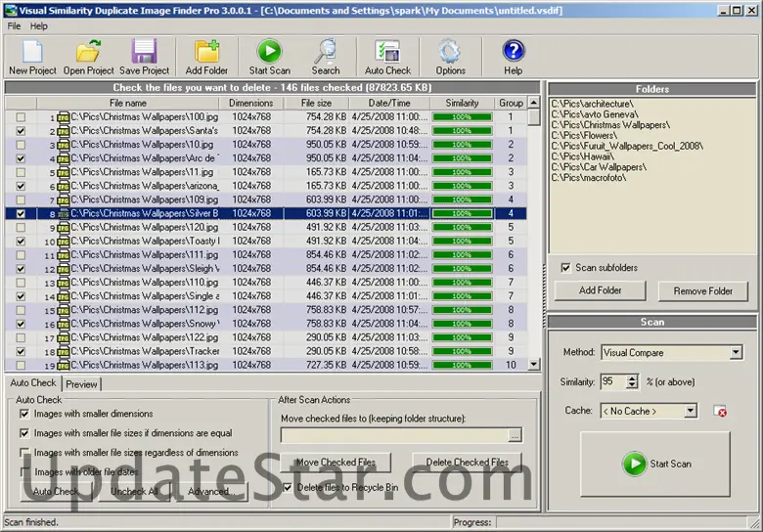This screenshot has height=532, width=763.
Task: Toggle smaller file sizes if dimensions equal
Action: click(24, 433)
